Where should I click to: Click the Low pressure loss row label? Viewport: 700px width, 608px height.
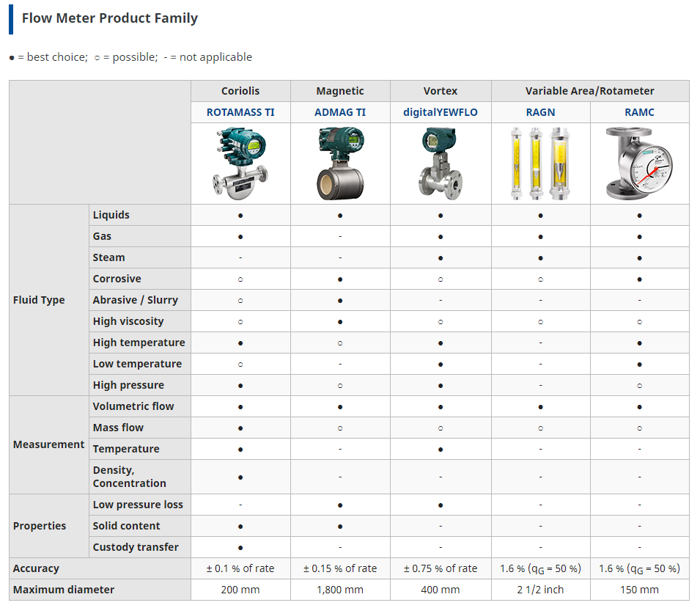pos(138,505)
